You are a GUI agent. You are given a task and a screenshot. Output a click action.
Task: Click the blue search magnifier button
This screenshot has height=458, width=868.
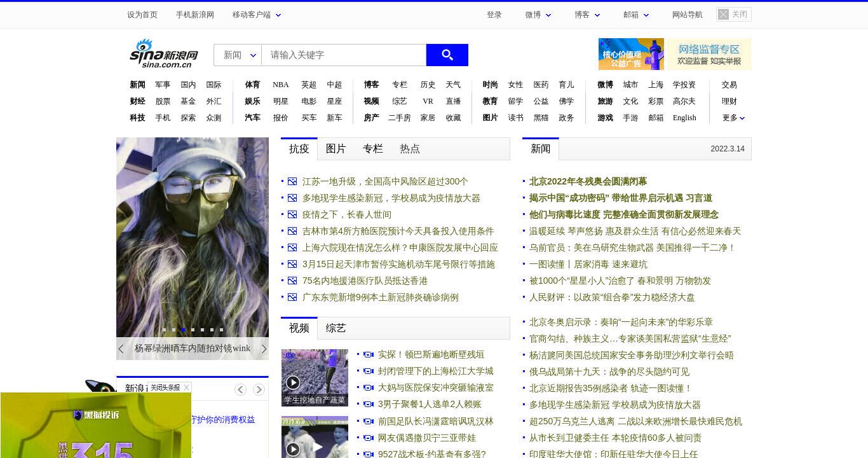click(447, 55)
